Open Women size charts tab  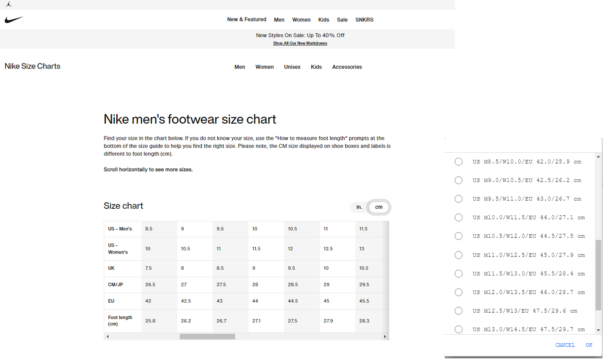click(265, 67)
